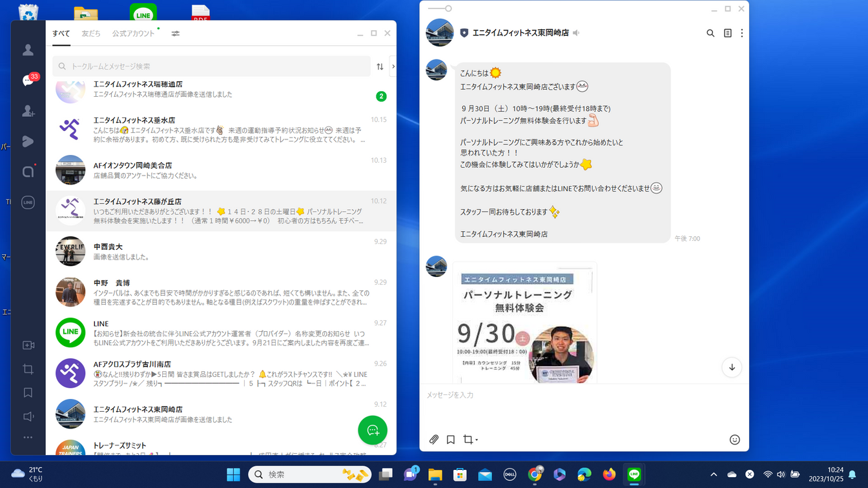Click the slider at top of chat window

click(440, 8)
